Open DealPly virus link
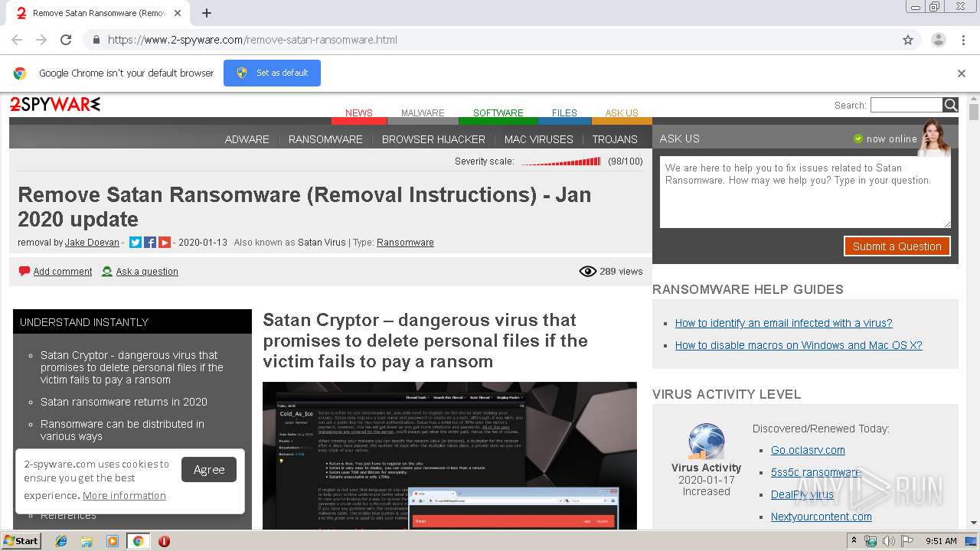The image size is (980, 551). [802, 494]
